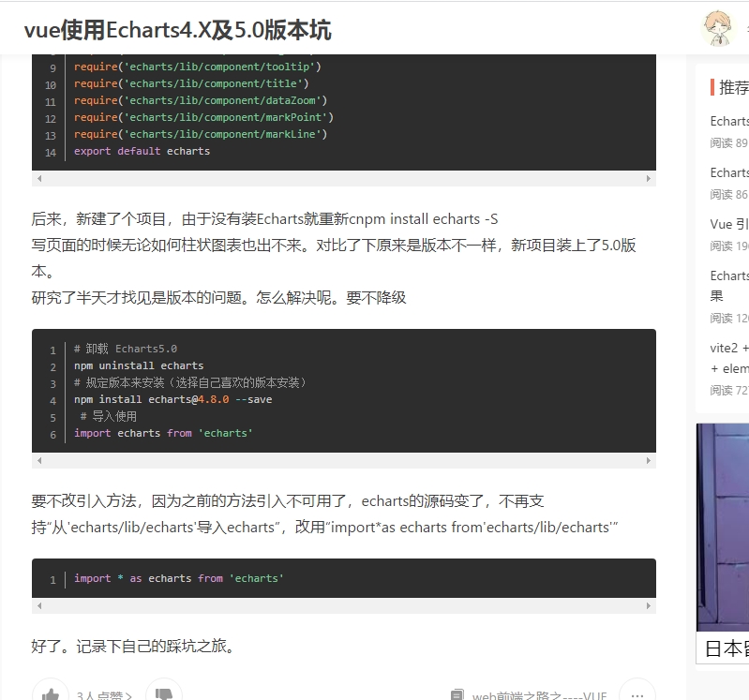This screenshot has width=749, height=700.
Task: Click the horizontal scrollbar track under require code
Action: [x=344, y=179]
